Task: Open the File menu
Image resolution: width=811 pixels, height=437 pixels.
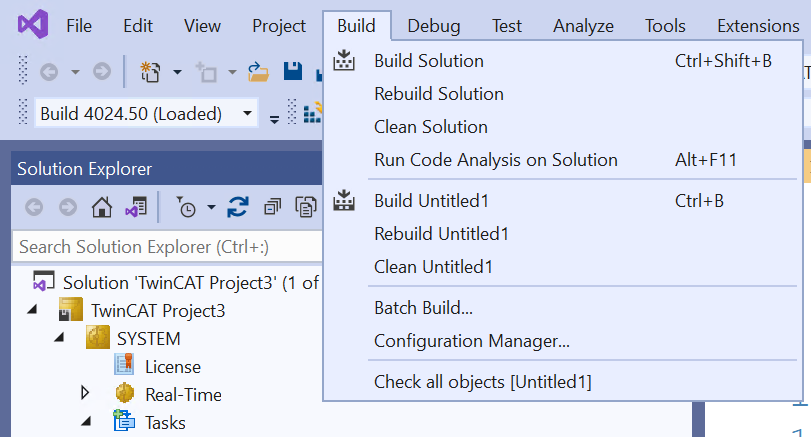Action: coord(79,26)
